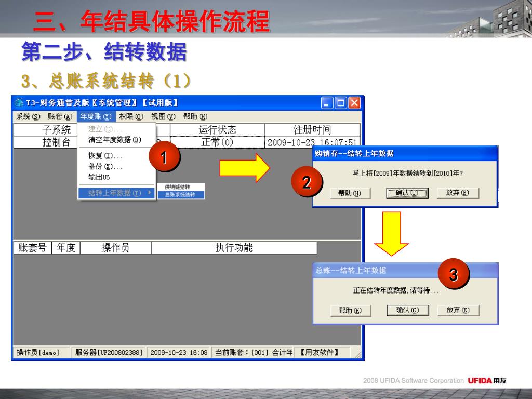Screen dimensions: 532x399
Task: Select the 控制台 row cell
Action: [x=46, y=142]
